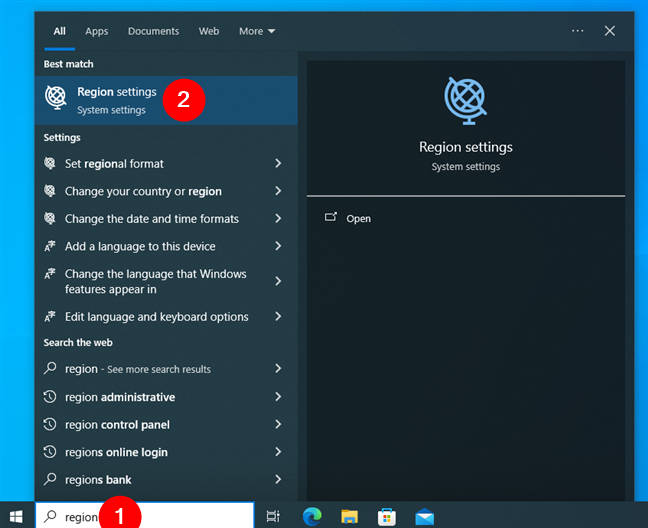Launch Microsoft Edge from taskbar
Viewport: 648px width, 528px height.
tap(312, 516)
